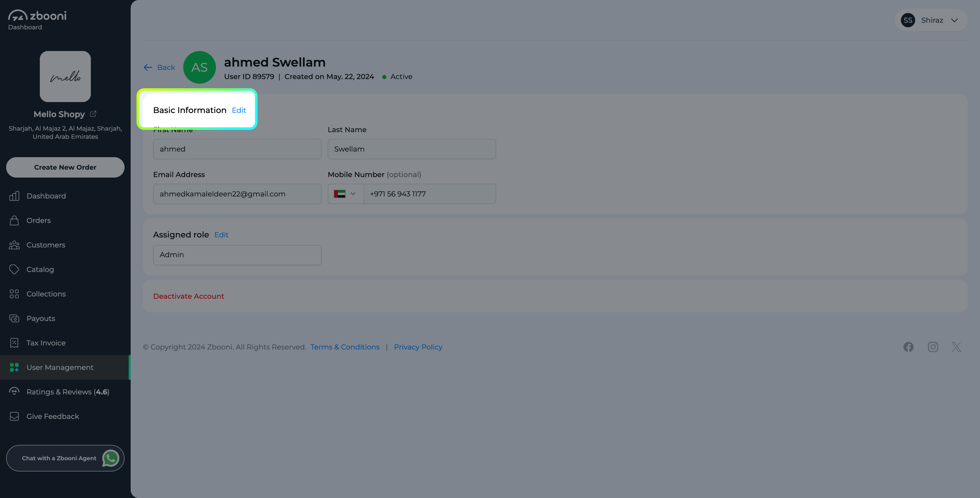Click Deactivate Account

[189, 296]
